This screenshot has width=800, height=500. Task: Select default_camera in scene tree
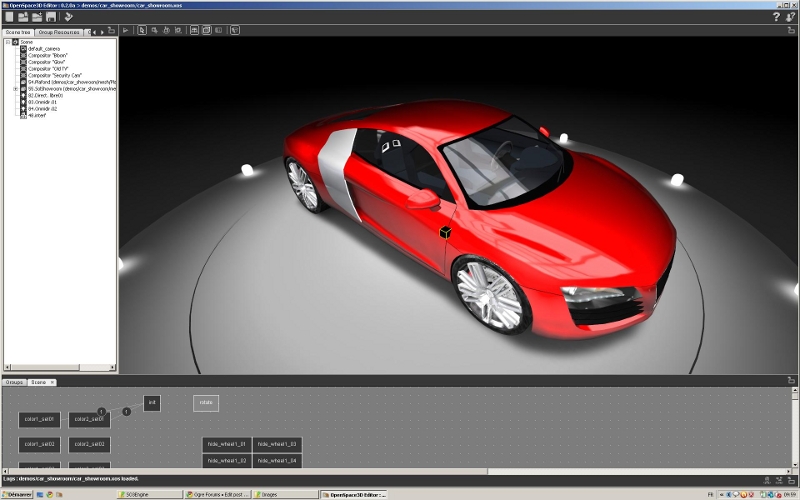(x=46, y=49)
